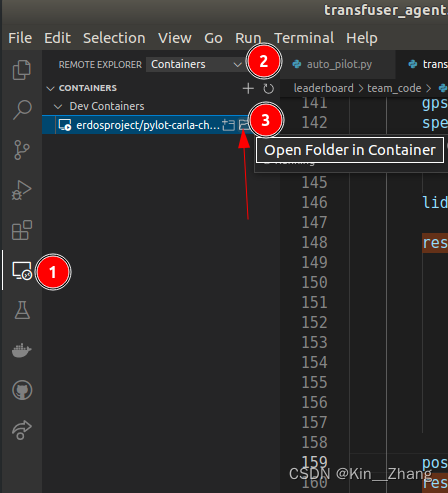
Task: Click line number 153 in gutter
Action: point(314,342)
